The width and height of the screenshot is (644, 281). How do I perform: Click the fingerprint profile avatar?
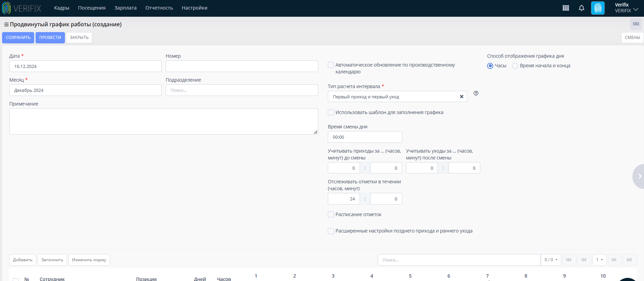click(598, 8)
